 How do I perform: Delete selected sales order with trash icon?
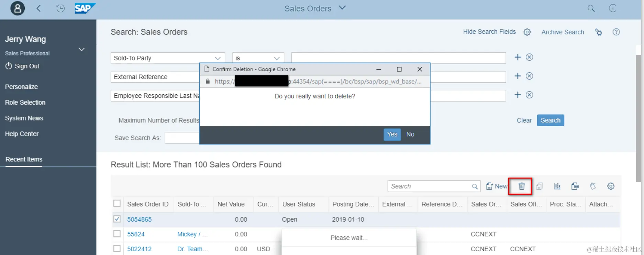521,186
